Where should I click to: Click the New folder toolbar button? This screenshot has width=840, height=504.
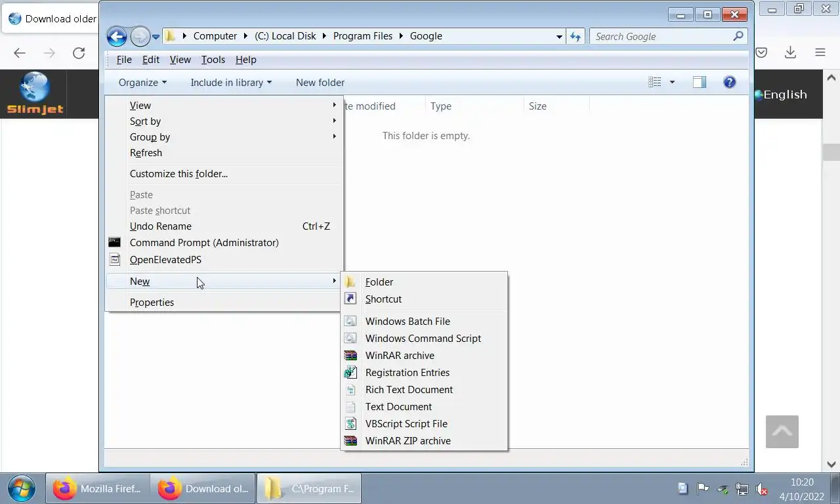(x=320, y=83)
